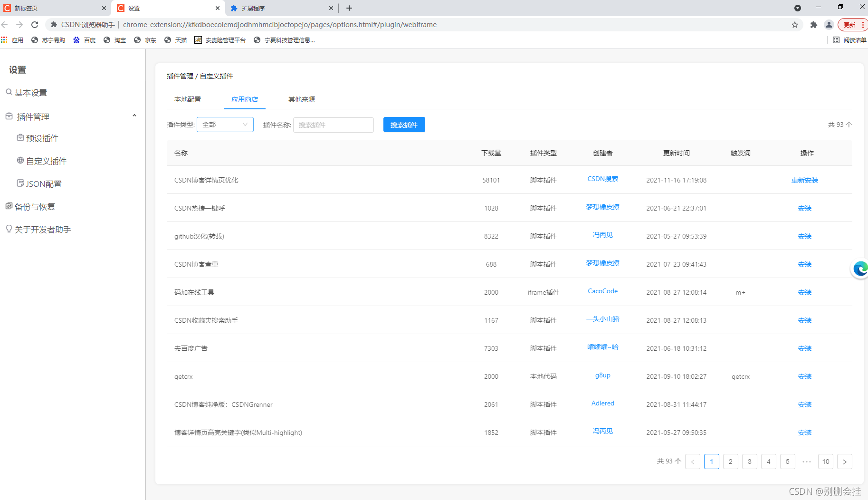Click the pagination ellipsis to jump forward

807,462
